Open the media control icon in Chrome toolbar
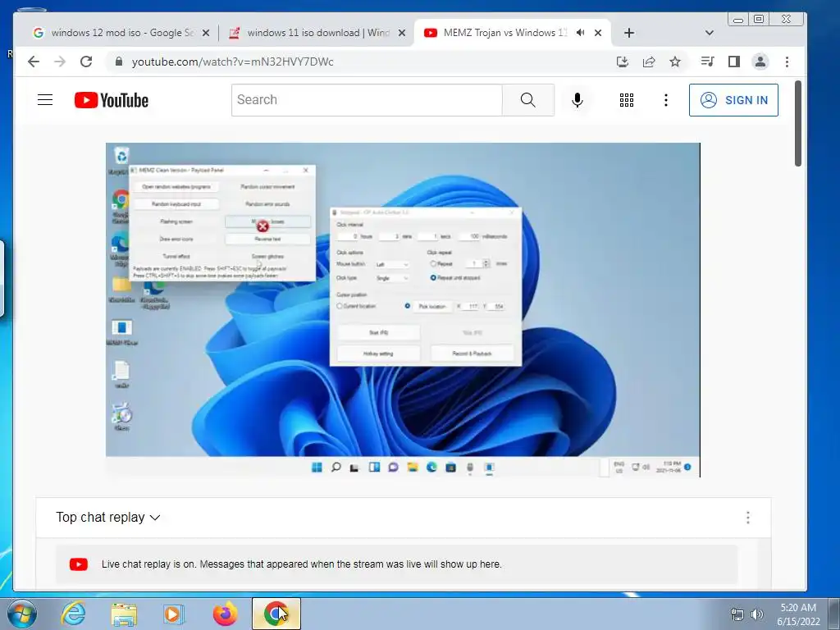This screenshot has height=630, width=840. [707, 62]
